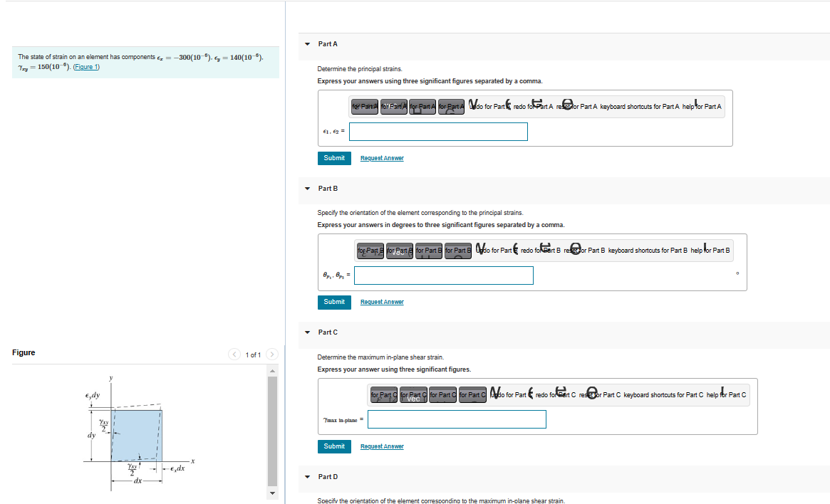
Task: Click redo in Part B toolbar
Action: (541, 250)
